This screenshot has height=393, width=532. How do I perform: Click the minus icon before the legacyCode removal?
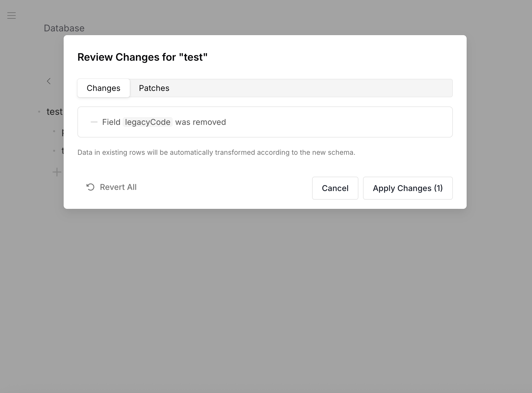[94, 122]
